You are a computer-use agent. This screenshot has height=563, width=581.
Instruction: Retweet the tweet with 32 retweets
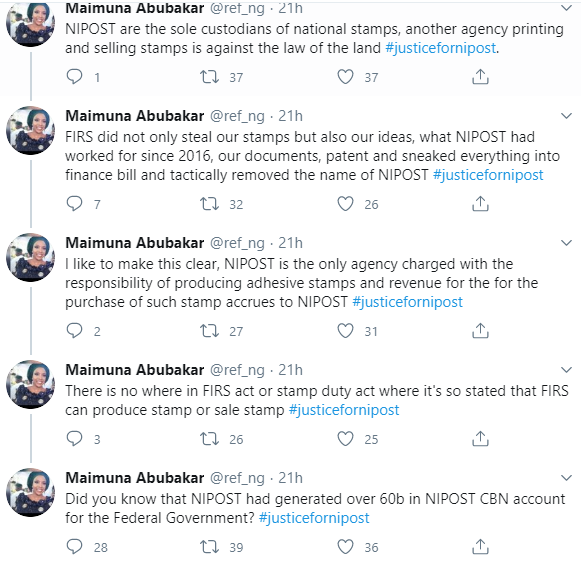click(x=209, y=204)
